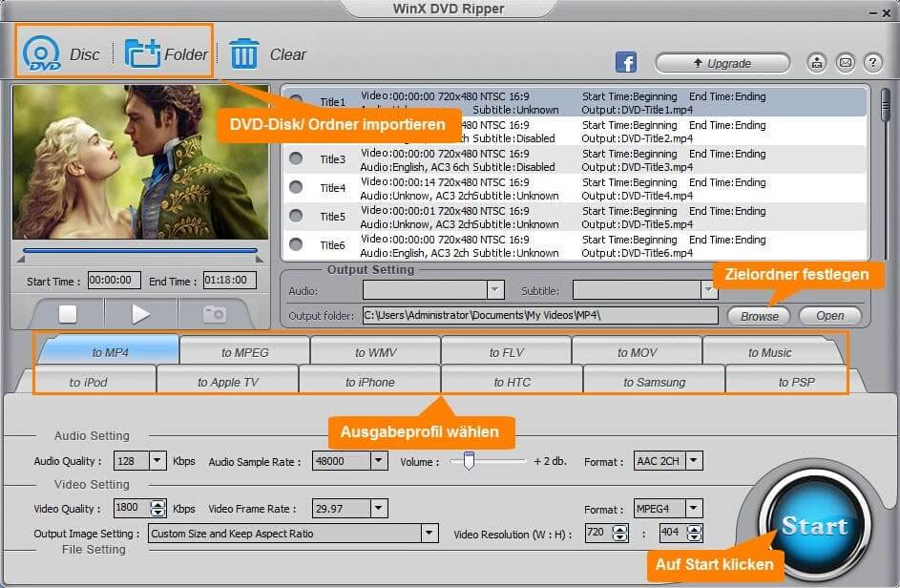Open the video Format MPEG4 dropdown

coord(694,508)
